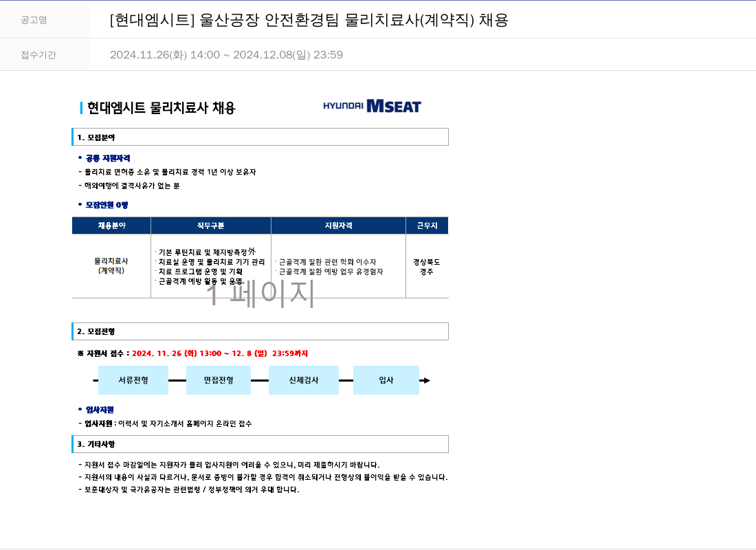Screen dimensions: 756x550
Task: Click the work location cell "경상북도 경주"
Action: pos(427,267)
